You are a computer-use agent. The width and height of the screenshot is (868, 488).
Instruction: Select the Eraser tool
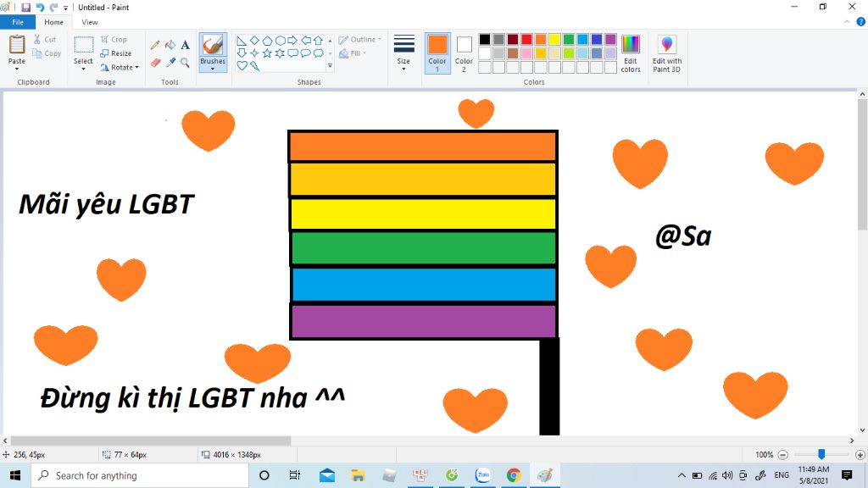coord(156,63)
